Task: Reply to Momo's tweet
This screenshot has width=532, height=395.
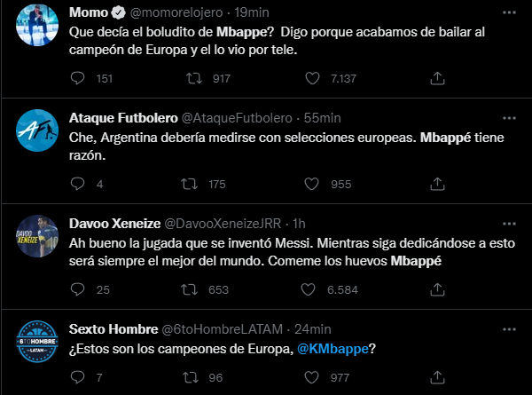Action: pyautogui.click(x=78, y=79)
